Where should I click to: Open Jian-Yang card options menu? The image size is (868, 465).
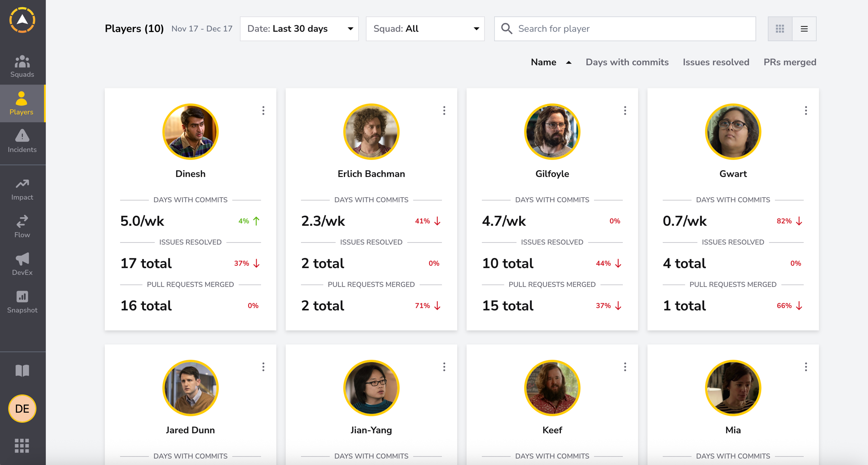tap(444, 367)
